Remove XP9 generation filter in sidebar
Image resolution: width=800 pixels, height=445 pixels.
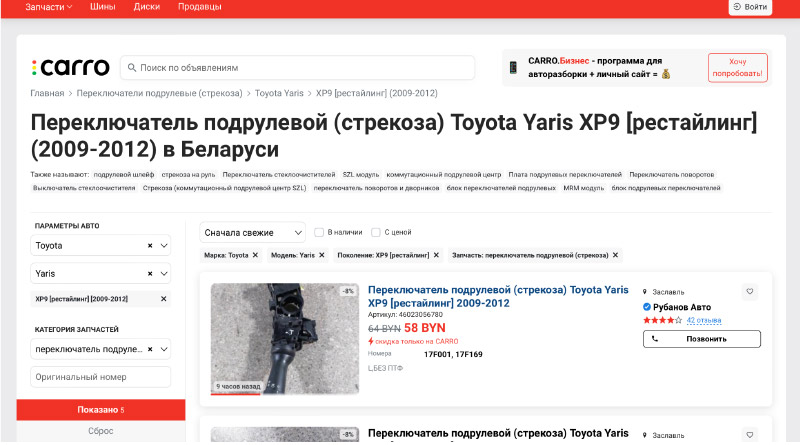[x=163, y=299]
